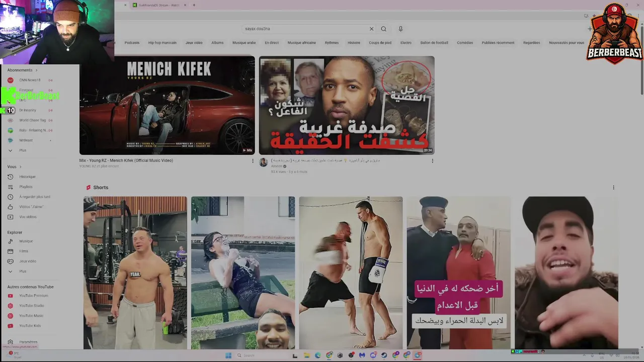Open woman on bench Short
This screenshot has width=644, height=362.
pos(243,273)
